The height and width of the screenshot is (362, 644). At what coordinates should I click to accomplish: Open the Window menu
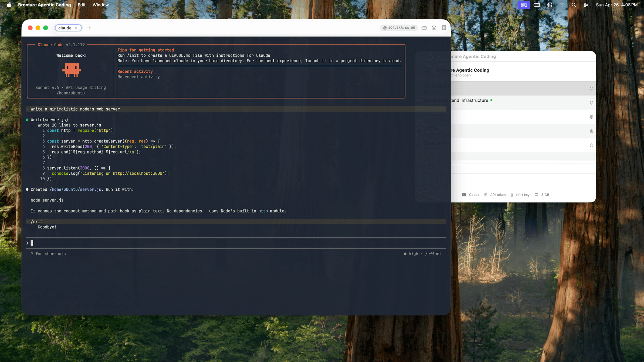[x=100, y=5]
